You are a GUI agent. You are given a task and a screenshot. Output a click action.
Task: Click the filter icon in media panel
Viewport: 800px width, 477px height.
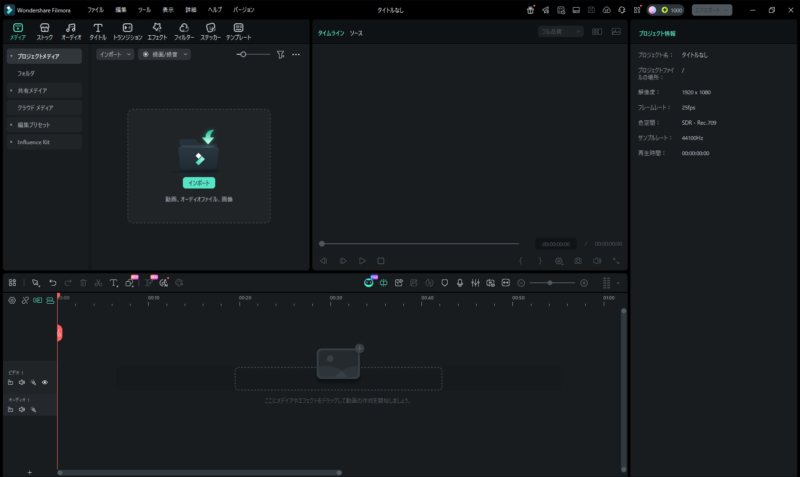281,54
